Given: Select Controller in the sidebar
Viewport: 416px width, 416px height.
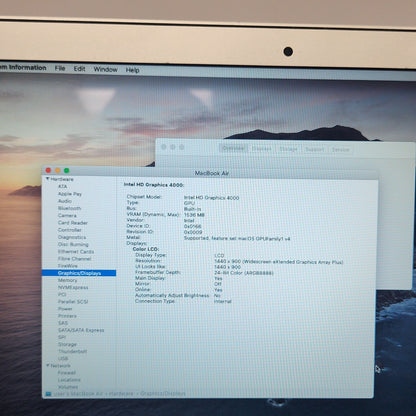Looking at the screenshot, I should point(69,230).
